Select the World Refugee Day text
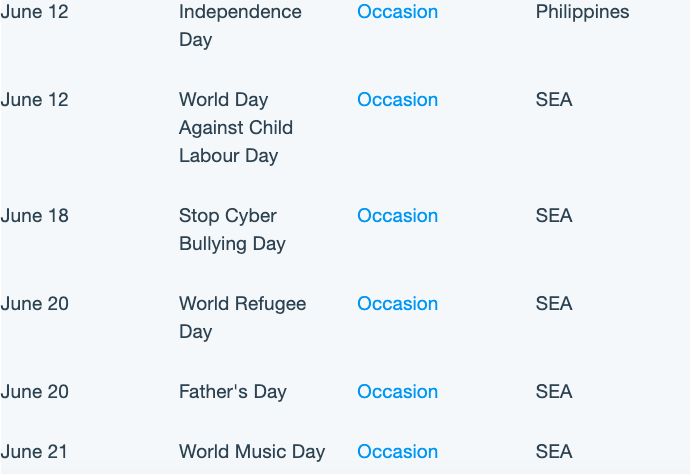The image size is (691, 474). [242, 318]
